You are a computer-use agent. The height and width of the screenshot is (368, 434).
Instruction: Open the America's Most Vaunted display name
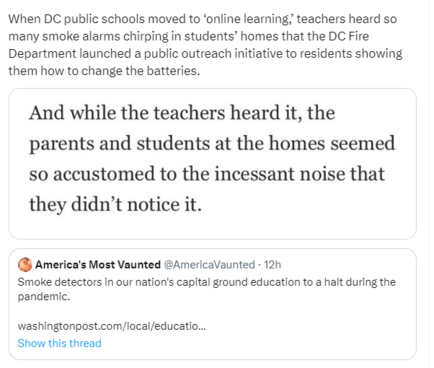[x=98, y=265]
